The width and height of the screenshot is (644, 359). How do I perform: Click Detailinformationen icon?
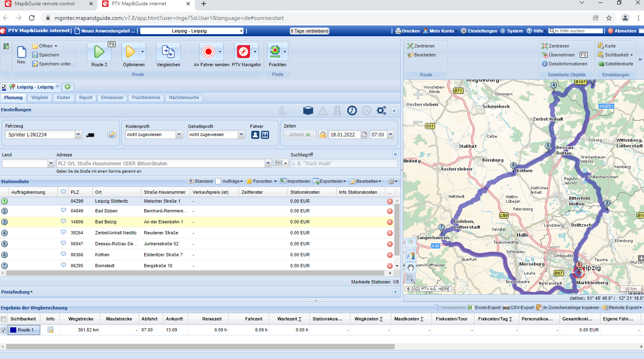[545, 64]
